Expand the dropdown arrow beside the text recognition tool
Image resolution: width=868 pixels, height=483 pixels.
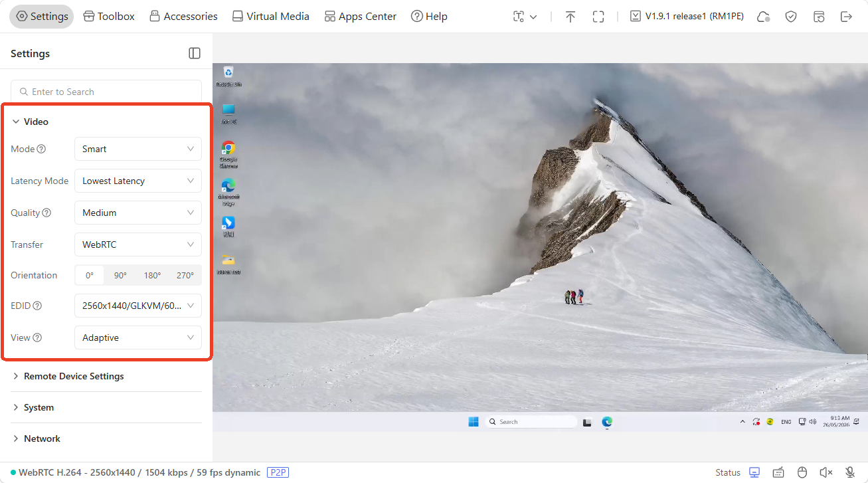533,17
